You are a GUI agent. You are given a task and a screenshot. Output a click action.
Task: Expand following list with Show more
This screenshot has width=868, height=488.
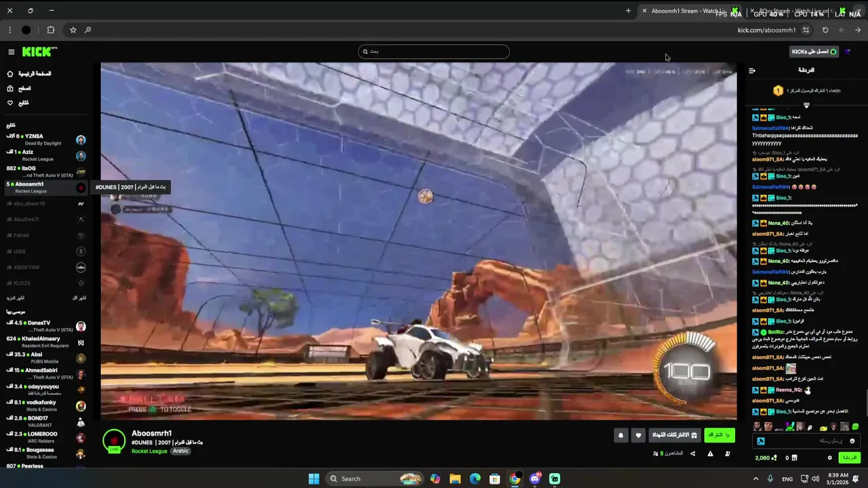click(x=16, y=298)
